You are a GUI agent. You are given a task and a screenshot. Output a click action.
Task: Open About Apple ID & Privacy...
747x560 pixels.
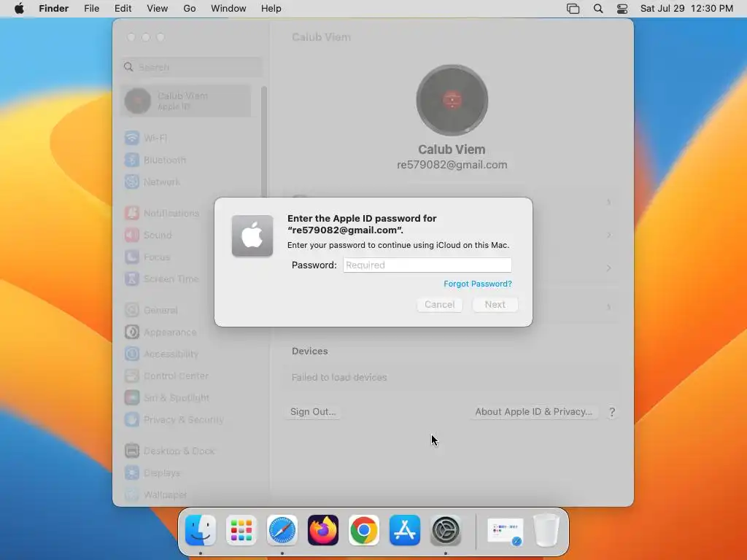(533, 412)
